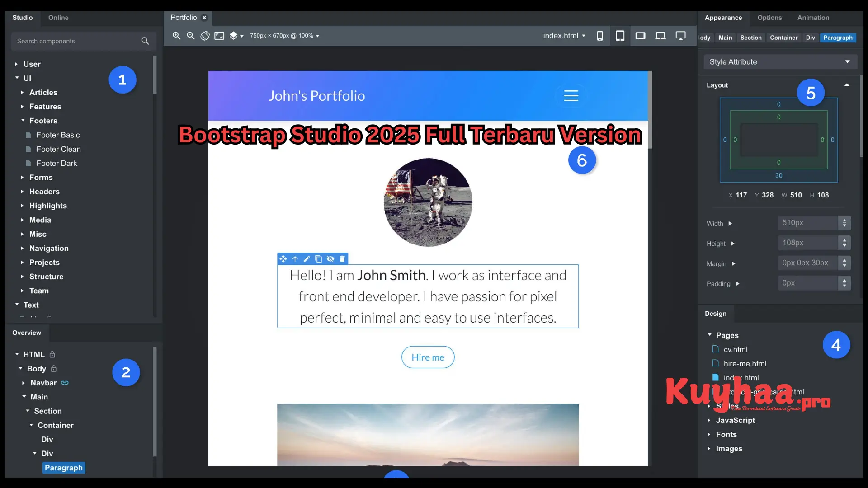
Task: Switch to the Animation tab
Action: click(814, 18)
